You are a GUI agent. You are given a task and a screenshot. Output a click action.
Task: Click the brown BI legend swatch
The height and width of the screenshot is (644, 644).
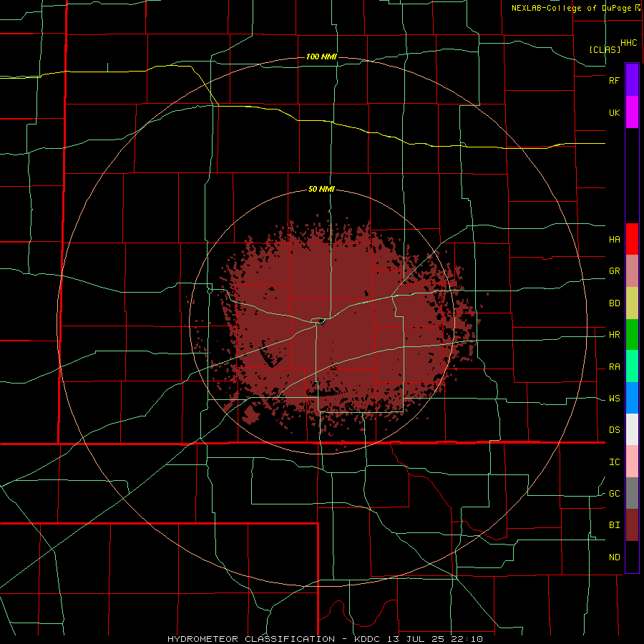632,525
